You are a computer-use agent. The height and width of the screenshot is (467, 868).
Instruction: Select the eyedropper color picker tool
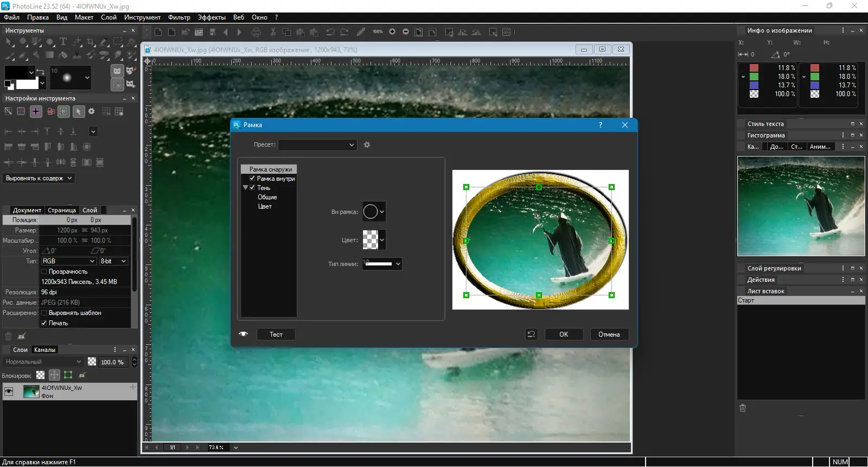(x=104, y=42)
